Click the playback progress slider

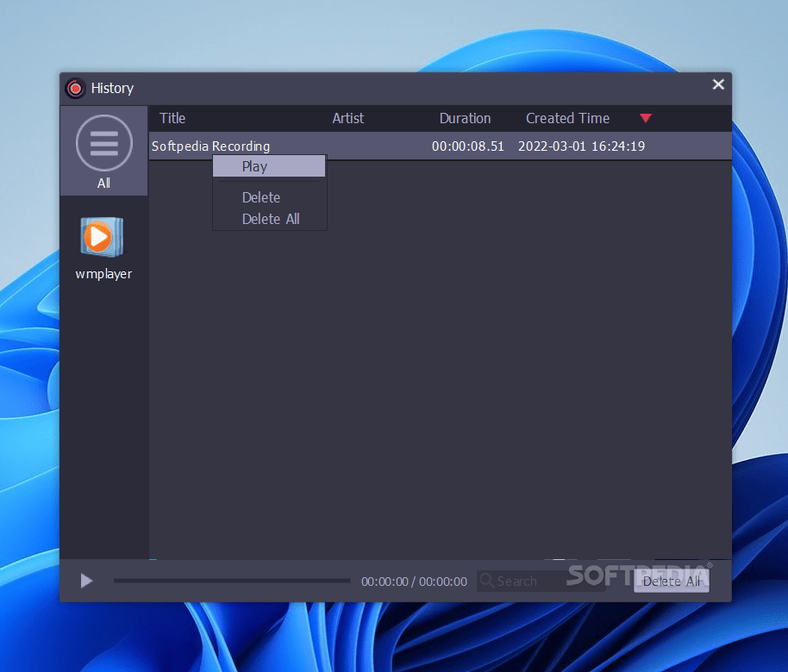(x=231, y=581)
